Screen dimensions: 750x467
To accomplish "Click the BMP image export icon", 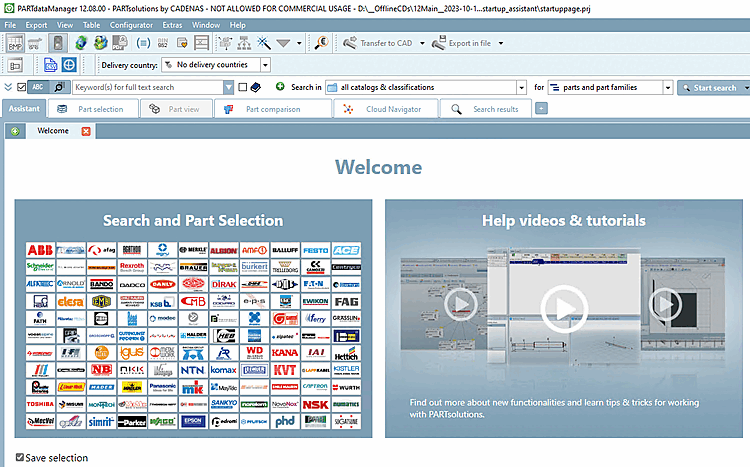I will (15, 43).
